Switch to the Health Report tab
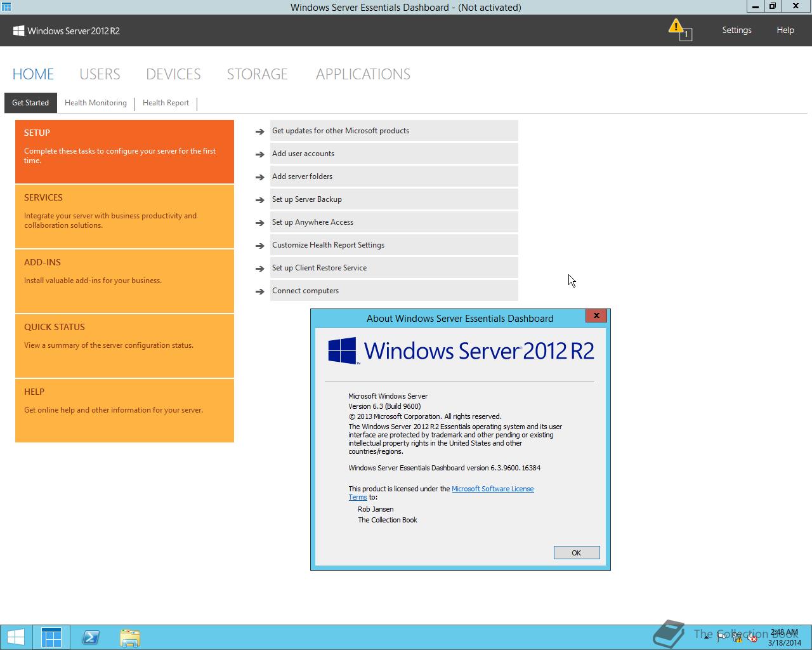Image resolution: width=812 pixels, height=650 pixels. coord(166,103)
